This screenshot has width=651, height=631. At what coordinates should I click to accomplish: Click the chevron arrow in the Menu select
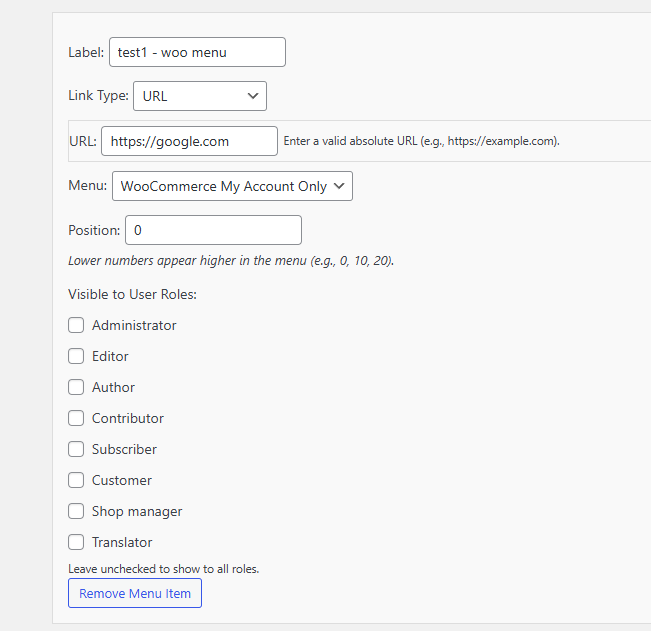tap(339, 186)
